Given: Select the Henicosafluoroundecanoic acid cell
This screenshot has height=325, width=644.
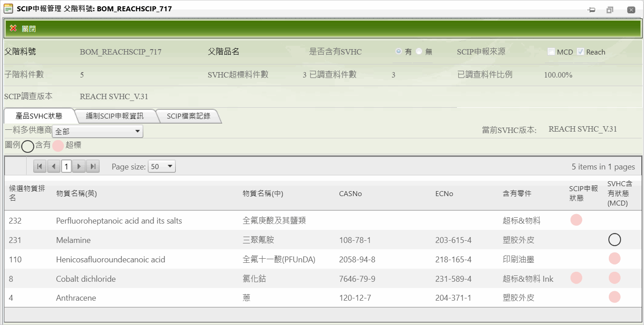Looking at the screenshot, I should (110, 260).
